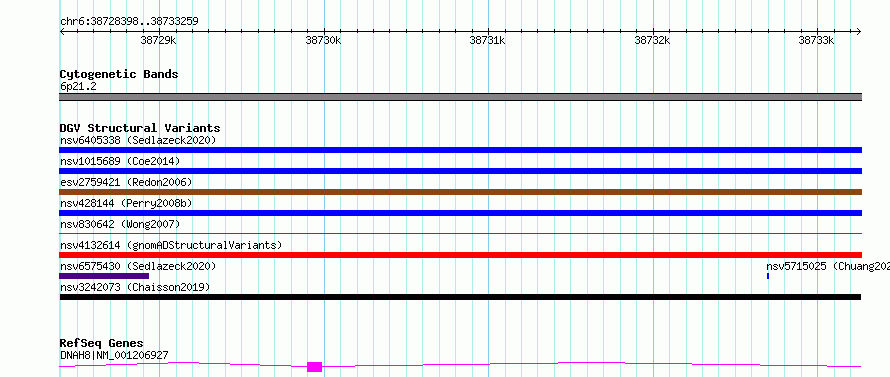Select the magenta DNAH8 exon block
This screenshot has width=890, height=377.
[x=314, y=367]
